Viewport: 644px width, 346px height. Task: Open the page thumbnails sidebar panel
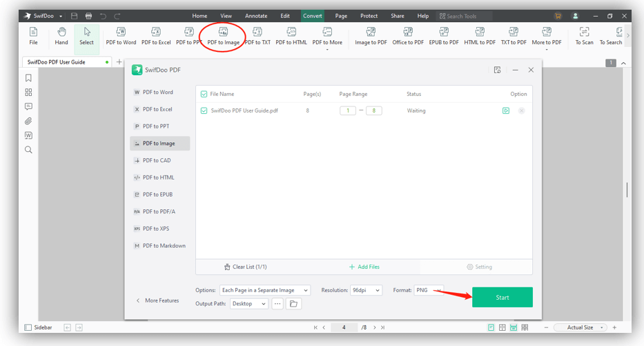click(28, 92)
